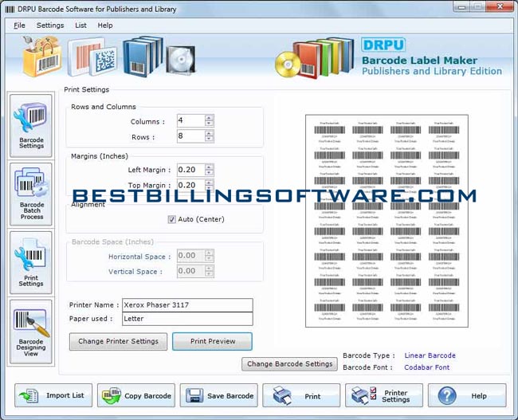Click the blue books barcode icon in the banner
The image size is (518, 420).
143,56
